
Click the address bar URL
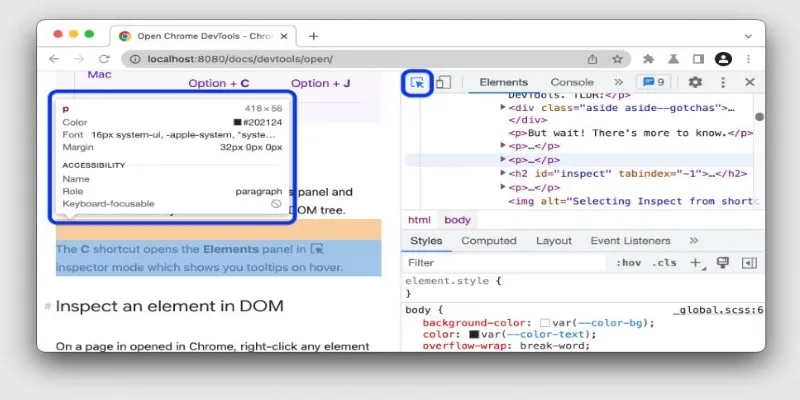[240, 59]
